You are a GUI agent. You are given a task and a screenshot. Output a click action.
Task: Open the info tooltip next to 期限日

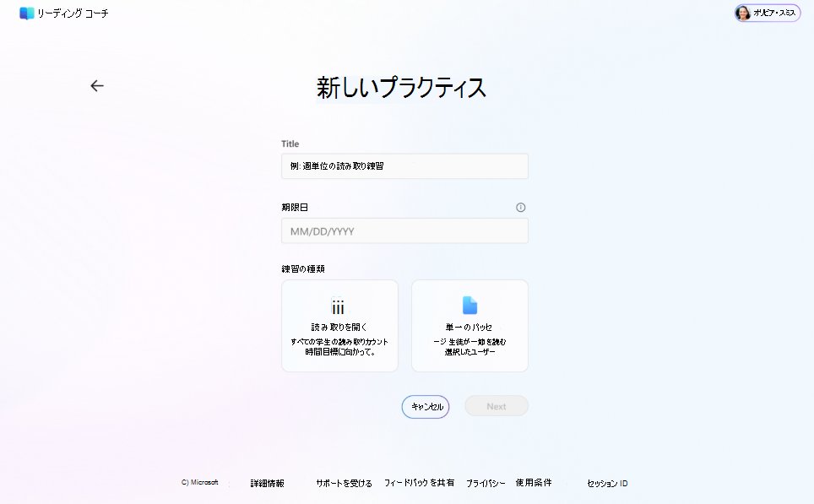click(x=521, y=208)
